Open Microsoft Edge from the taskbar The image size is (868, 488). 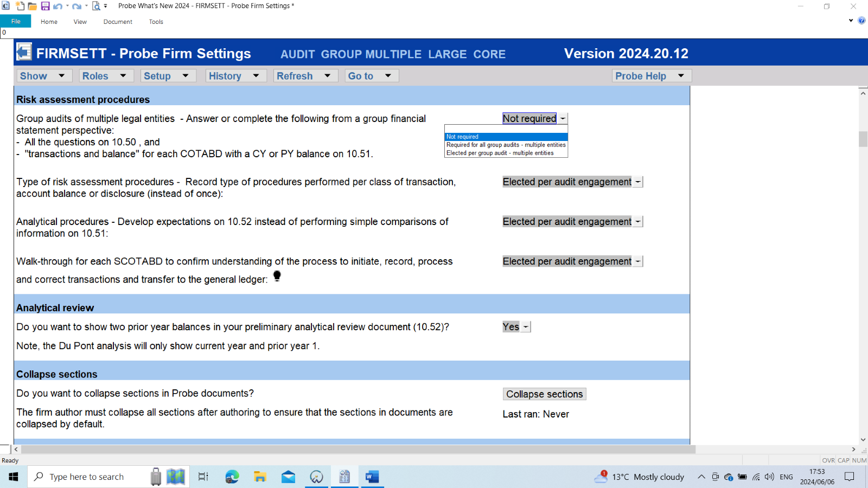point(232,477)
